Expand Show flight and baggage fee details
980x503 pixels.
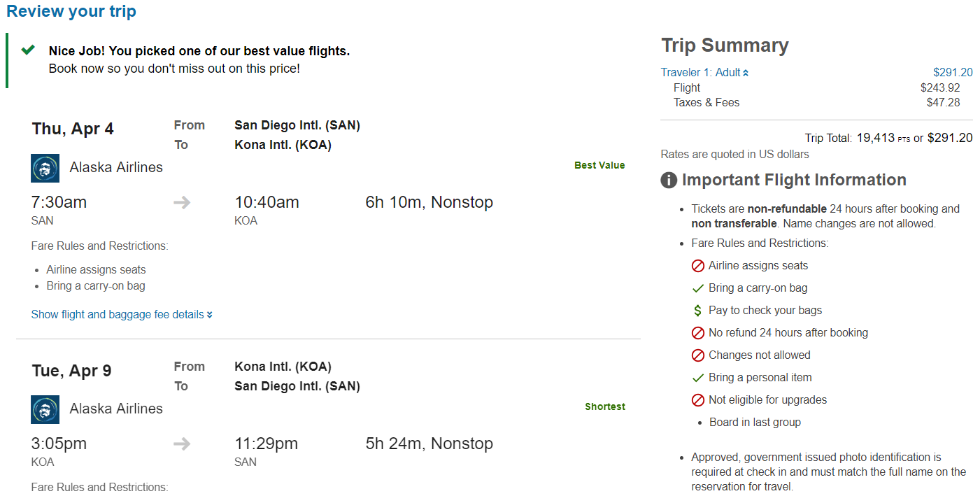(122, 315)
